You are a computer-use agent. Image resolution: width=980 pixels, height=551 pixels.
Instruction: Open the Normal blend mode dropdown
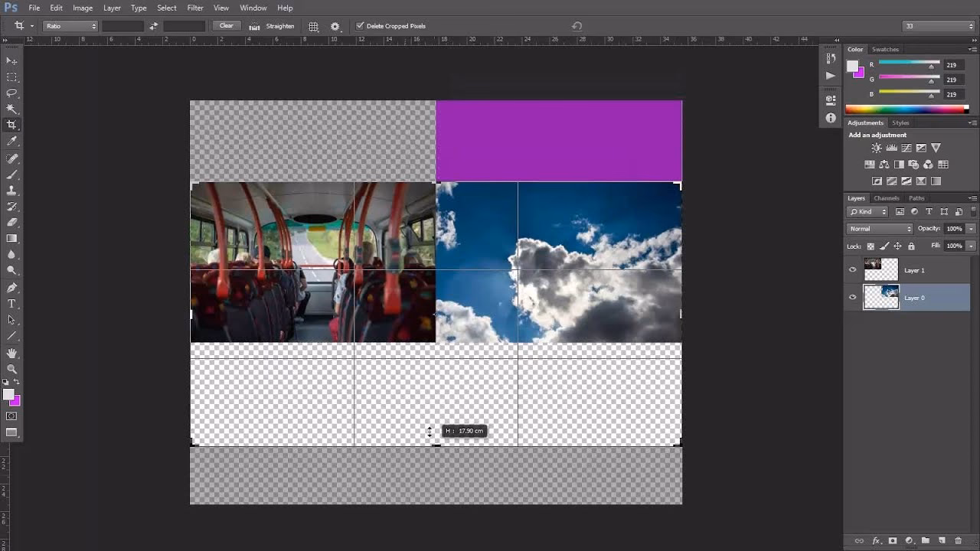[878, 229]
